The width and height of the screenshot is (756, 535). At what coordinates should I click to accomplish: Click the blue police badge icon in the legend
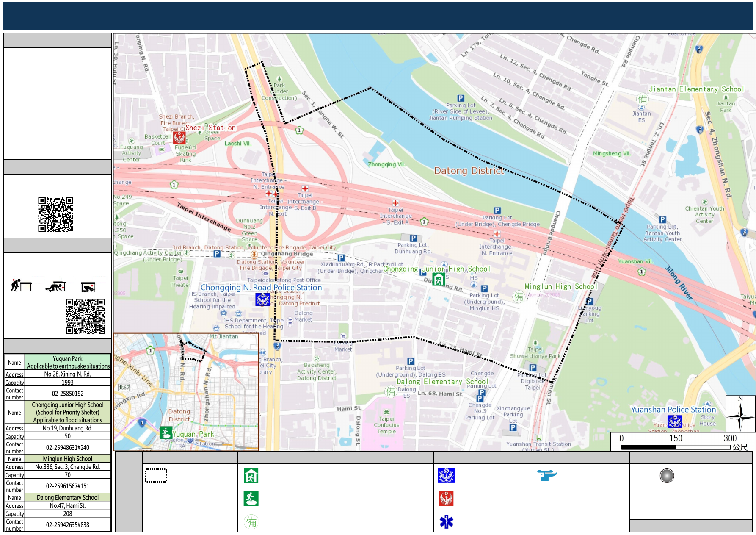tap(446, 476)
